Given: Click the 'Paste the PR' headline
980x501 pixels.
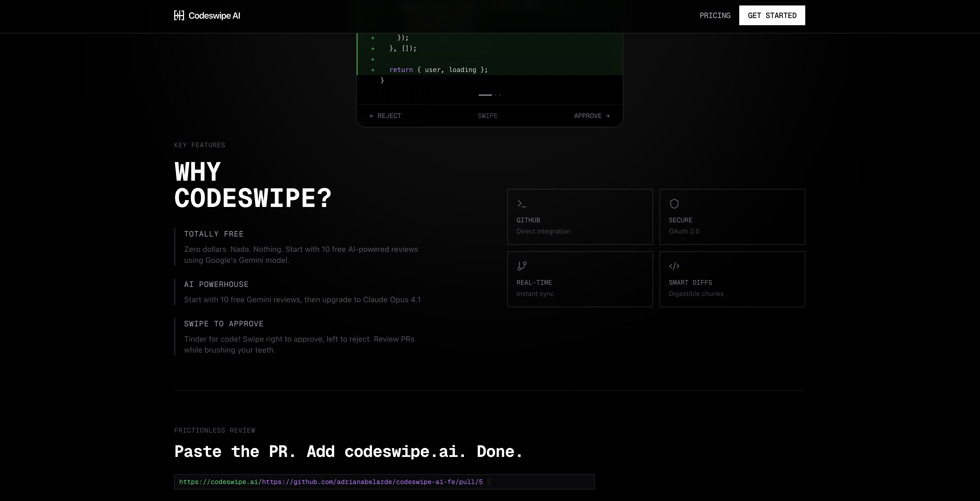Looking at the screenshot, I should pyautogui.click(x=348, y=451).
